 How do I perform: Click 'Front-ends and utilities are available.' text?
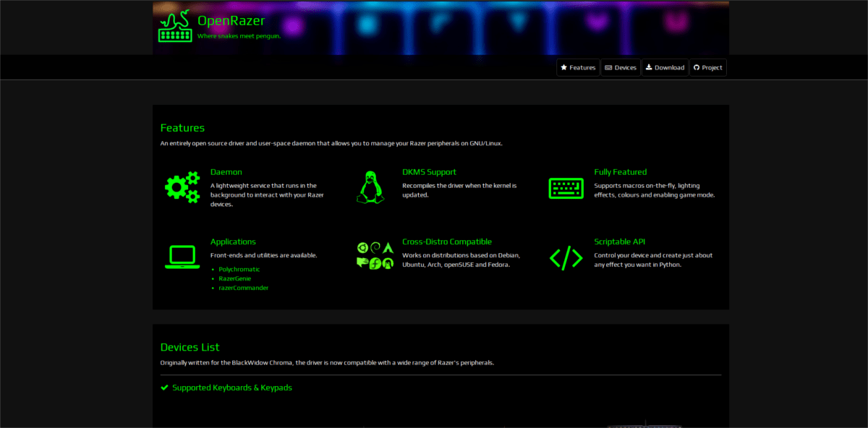263,255
